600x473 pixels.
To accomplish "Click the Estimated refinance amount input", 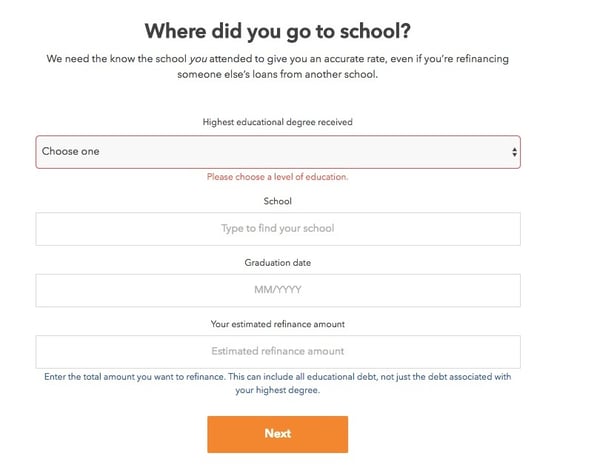I will point(278,352).
